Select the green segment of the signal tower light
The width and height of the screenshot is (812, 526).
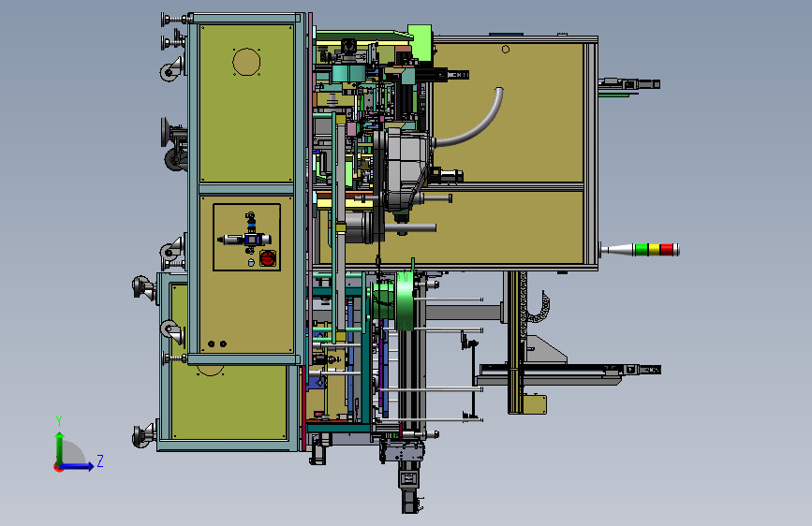[x=642, y=250]
